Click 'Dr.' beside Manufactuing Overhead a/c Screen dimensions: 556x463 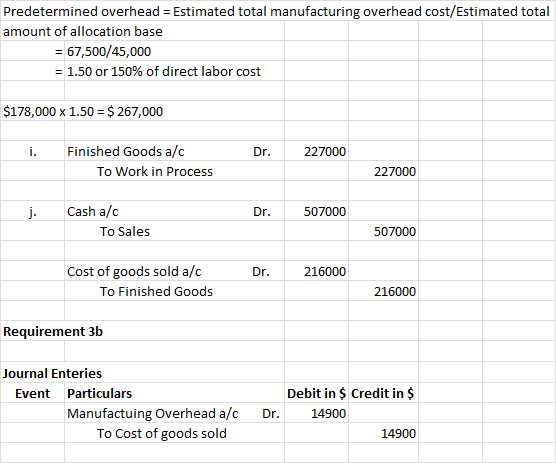[271, 413]
